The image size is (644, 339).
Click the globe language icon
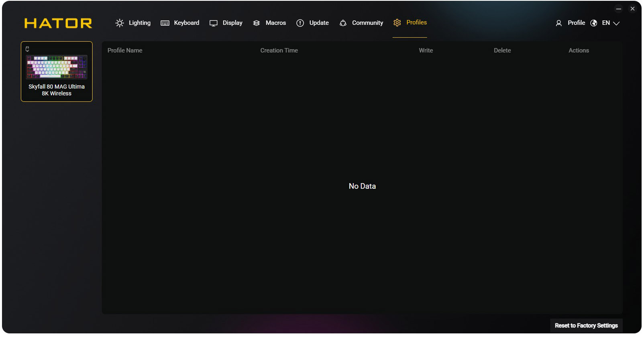click(x=594, y=23)
